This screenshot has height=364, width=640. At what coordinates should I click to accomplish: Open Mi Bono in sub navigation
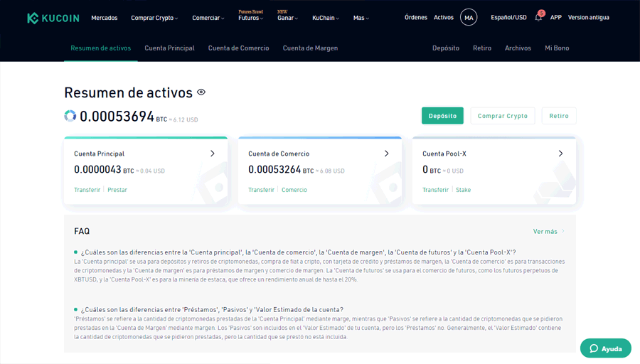pos(557,48)
